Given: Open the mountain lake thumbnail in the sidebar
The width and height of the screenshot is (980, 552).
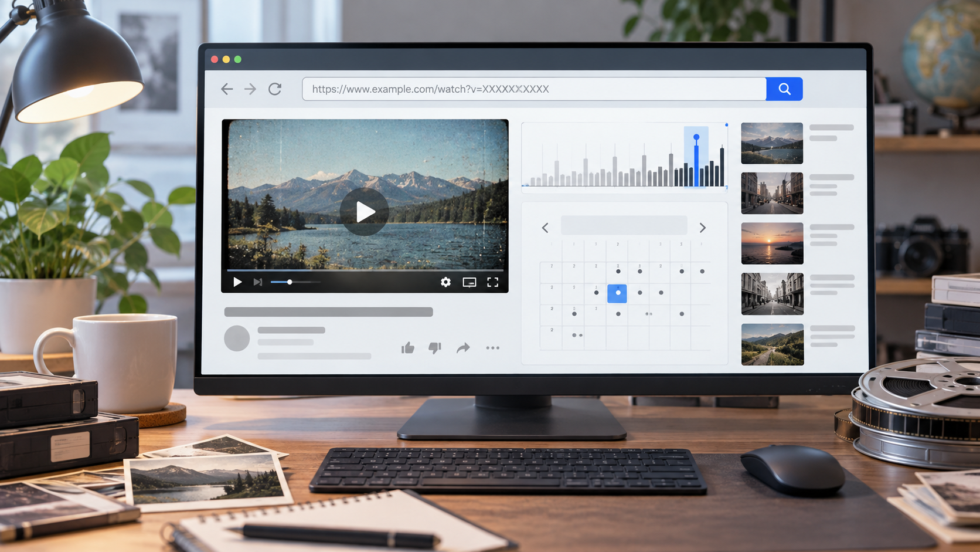Looking at the screenshot, I should pyautogui.click(x=772, y=143).
